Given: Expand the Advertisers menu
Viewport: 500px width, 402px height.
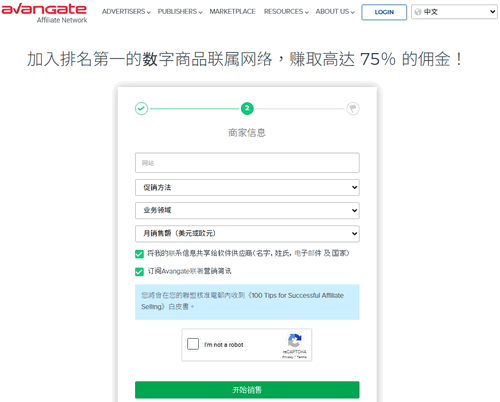Looking at the screenshot, I should click(x=126, y=12).
